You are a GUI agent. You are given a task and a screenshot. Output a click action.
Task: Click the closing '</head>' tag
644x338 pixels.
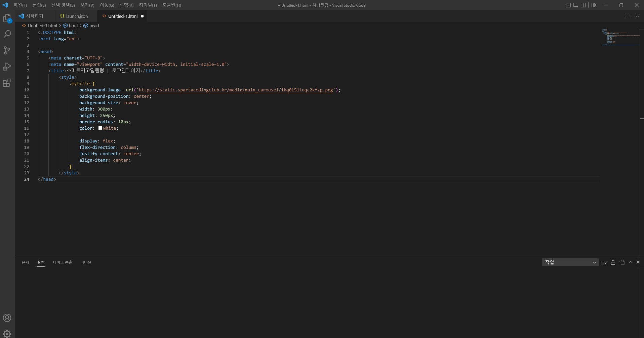point(47,179)
